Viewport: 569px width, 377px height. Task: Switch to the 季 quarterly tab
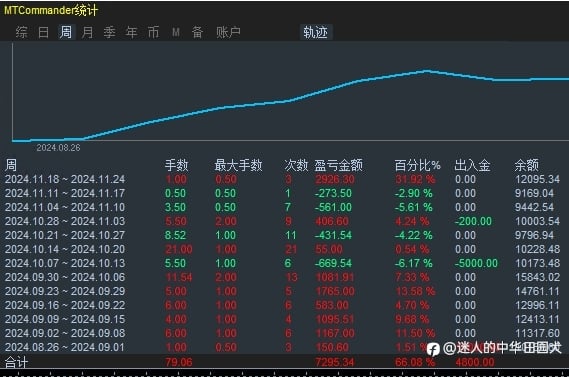click(x=109, y=32)
